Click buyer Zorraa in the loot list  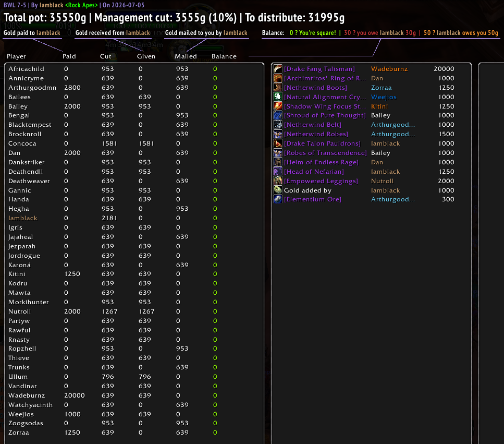pos(381,88)
